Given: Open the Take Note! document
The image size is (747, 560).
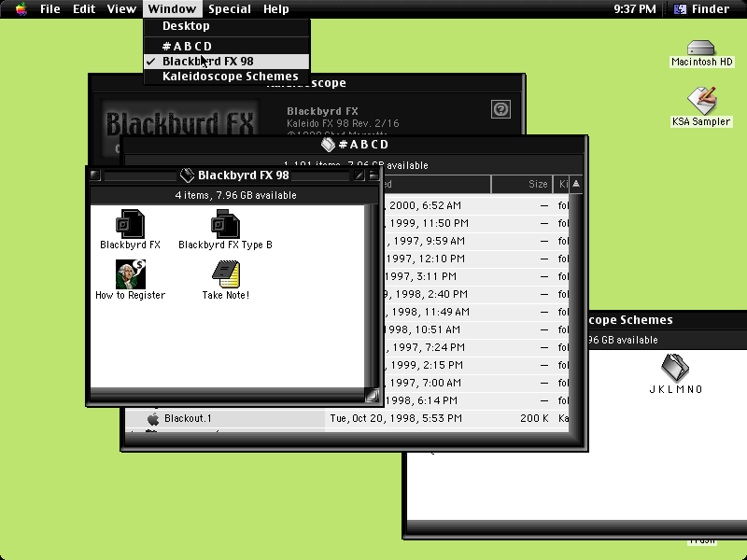Looking at the screenshot, I should pos(226,274).
